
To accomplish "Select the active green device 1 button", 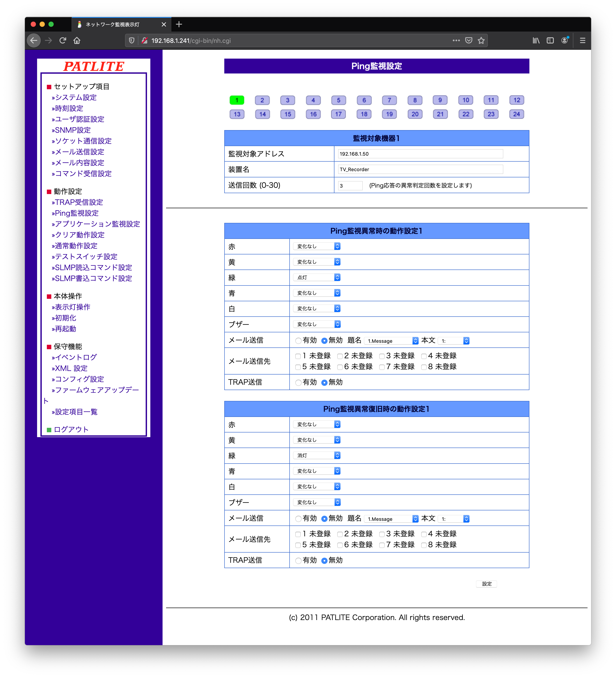I will point(237,100).
